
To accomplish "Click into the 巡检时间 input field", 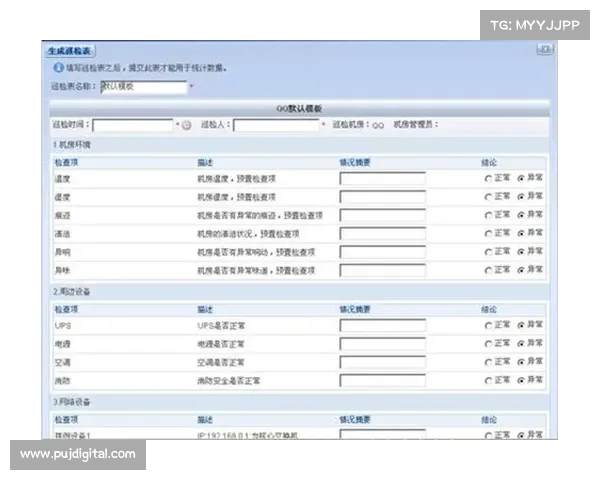I will (133, 125).
